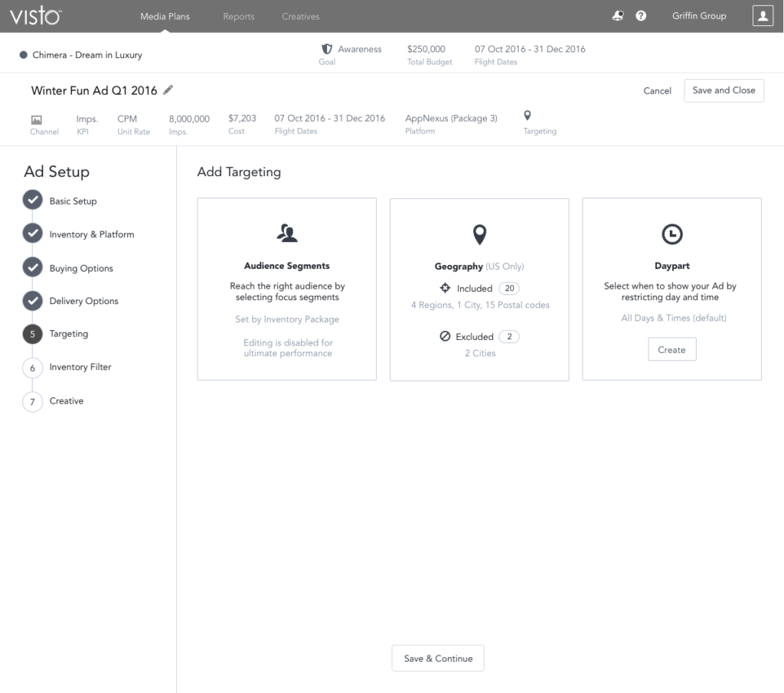The image size is (784, 693).
Task: Click the Excluded prohibition icon
Action: coord(445,336)
